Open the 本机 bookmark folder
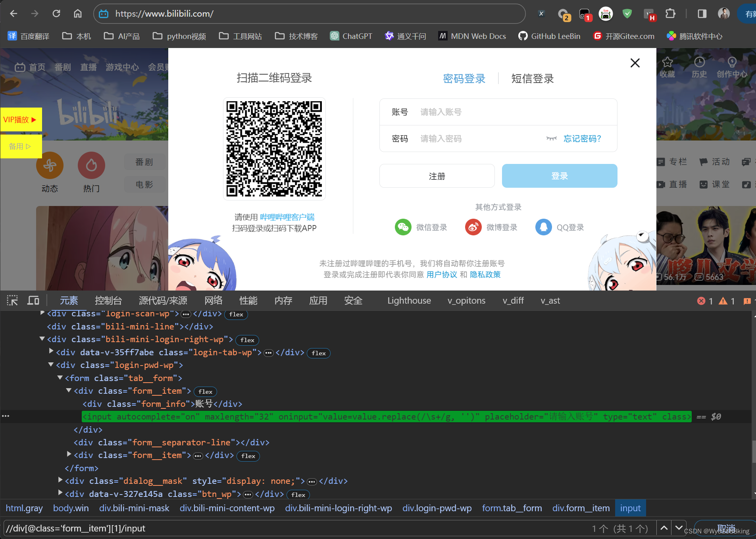This screenshot has height=539, width=756. point(77,36)
